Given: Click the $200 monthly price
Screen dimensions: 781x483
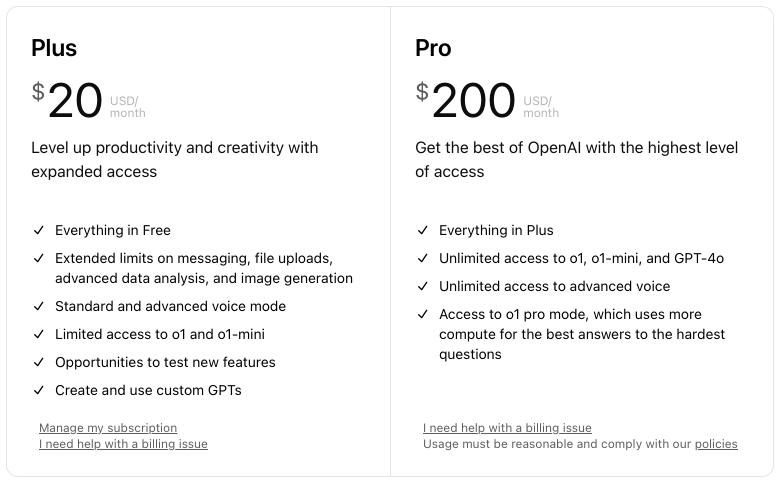Looking at the screenshot, I should click(487, 101).
